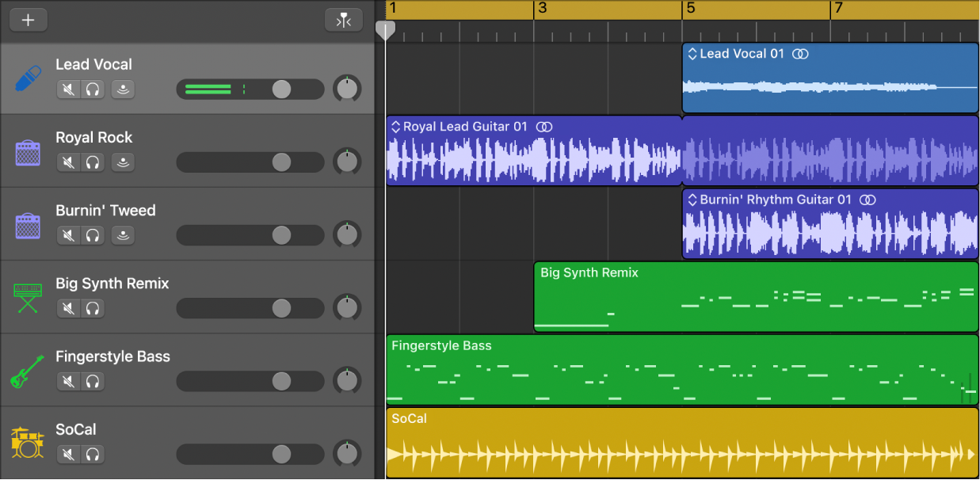980x480 pixels.
Task: Click bar 5 in the timeline ruler
Action: (x=690, y=10)
